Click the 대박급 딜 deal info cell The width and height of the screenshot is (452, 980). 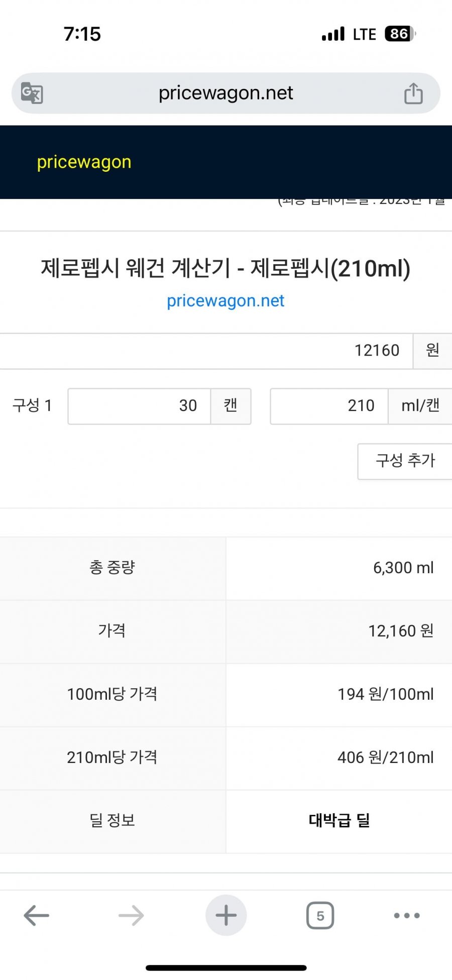pyautogui.click(x=339, y=821)
